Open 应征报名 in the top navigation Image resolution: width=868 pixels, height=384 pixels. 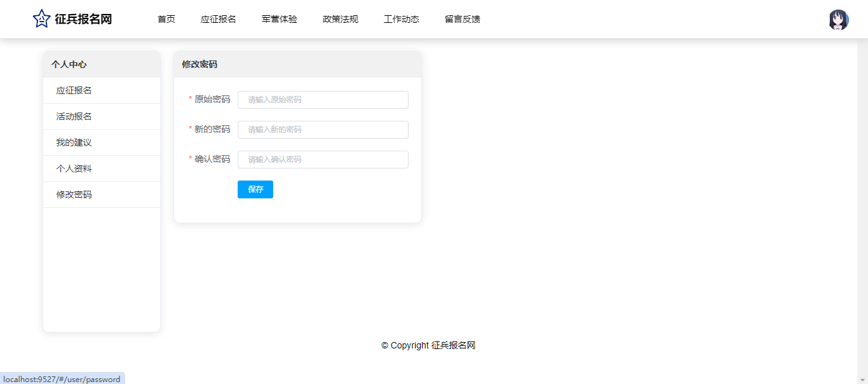point(219,19)
